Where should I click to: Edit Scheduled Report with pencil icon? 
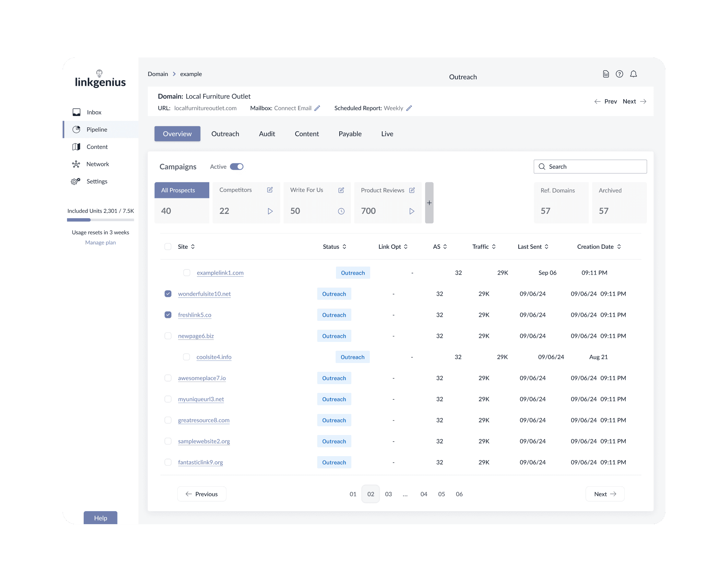pos(409,108)
